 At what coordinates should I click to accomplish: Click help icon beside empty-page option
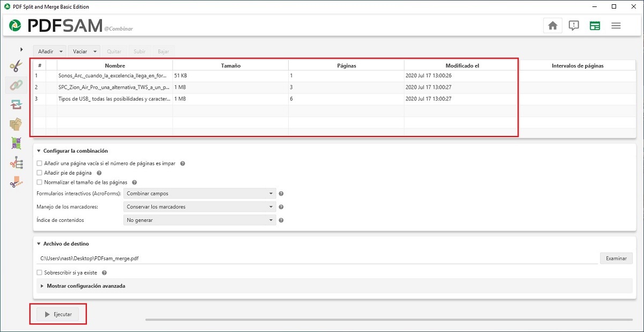click(x=182, y=163)
